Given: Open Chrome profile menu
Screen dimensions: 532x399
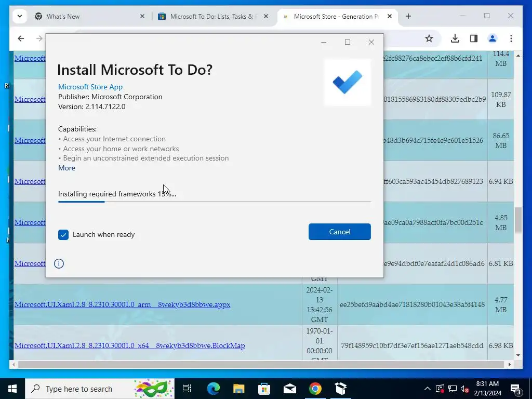Looking at the screenshot, I should 493,38.
